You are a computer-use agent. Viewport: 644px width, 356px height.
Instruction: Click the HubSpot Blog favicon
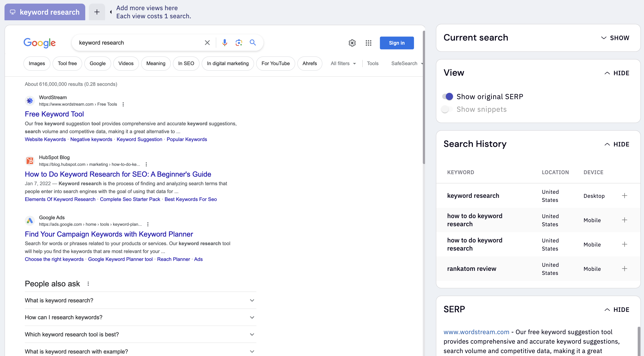click(x=30, y=161)
